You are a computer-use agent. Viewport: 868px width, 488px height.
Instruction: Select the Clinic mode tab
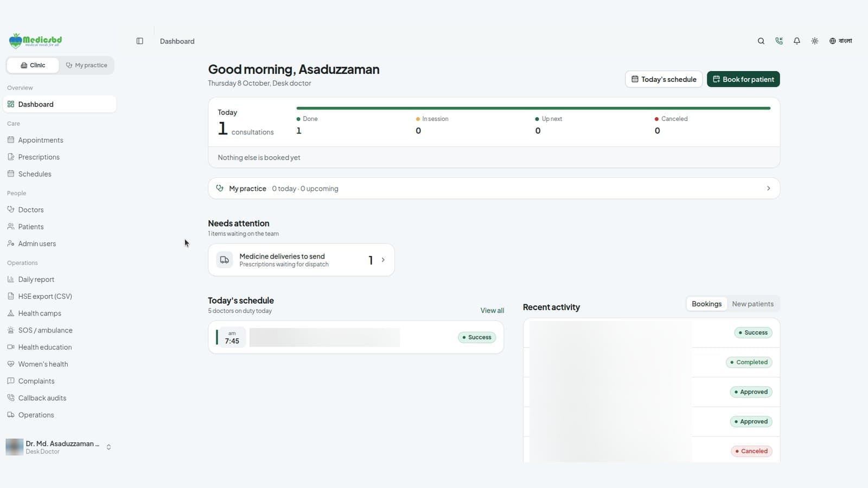pyautogui.click(x=33, y=65)
